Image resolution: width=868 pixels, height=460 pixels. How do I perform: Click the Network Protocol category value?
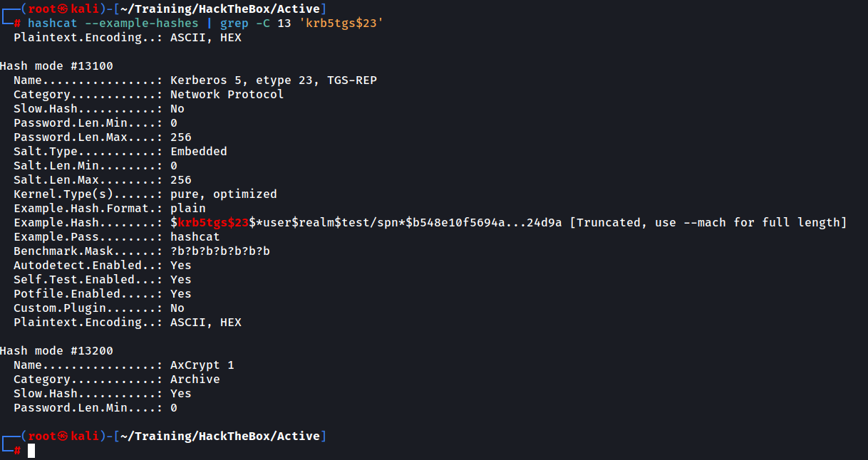pos(227,94)
